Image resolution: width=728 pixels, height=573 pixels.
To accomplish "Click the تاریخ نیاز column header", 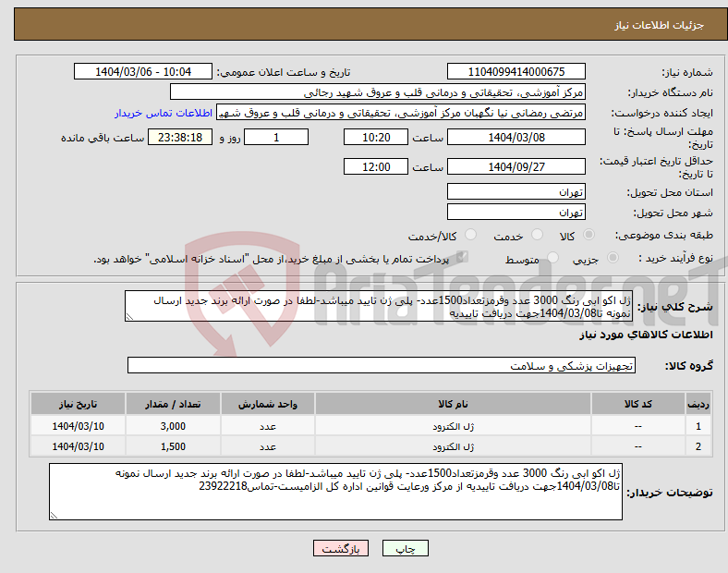I will tap(78, 404).
